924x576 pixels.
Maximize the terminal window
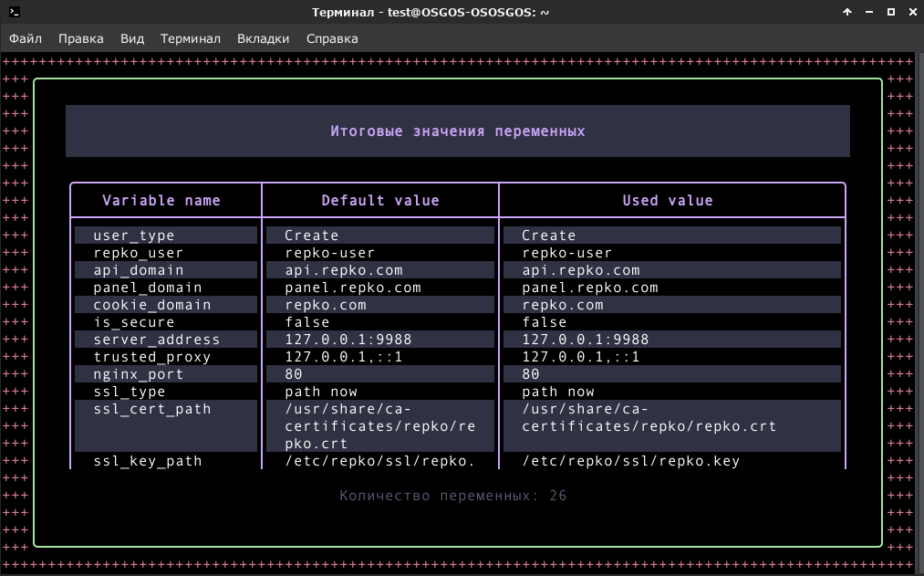(x=891, y=12)
